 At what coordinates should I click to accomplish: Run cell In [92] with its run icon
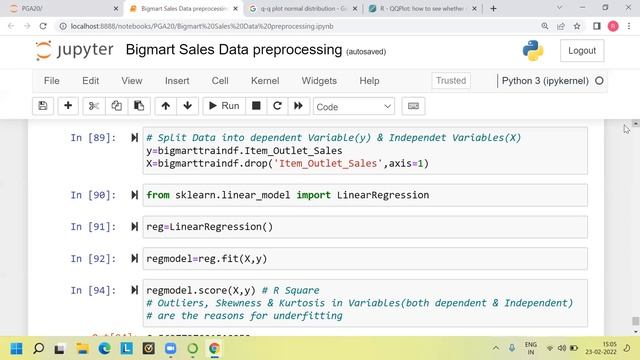click(x=134, y=258)
